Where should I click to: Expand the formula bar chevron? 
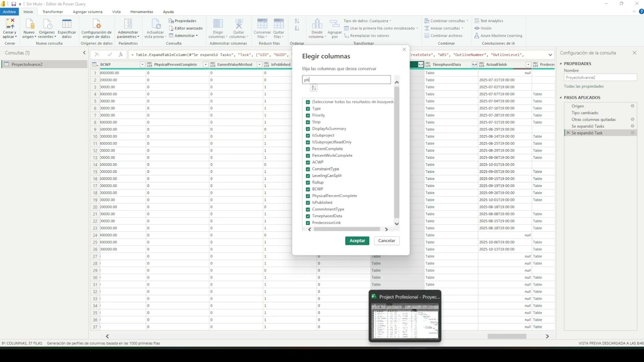(x=550, y=54)
